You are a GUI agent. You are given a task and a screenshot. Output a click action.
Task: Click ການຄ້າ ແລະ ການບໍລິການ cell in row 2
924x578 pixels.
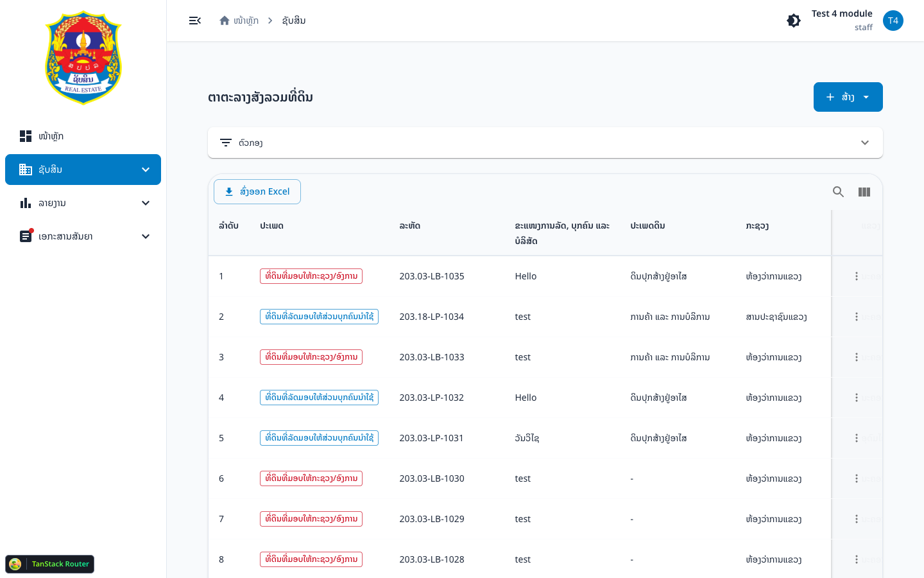(670, 317)
